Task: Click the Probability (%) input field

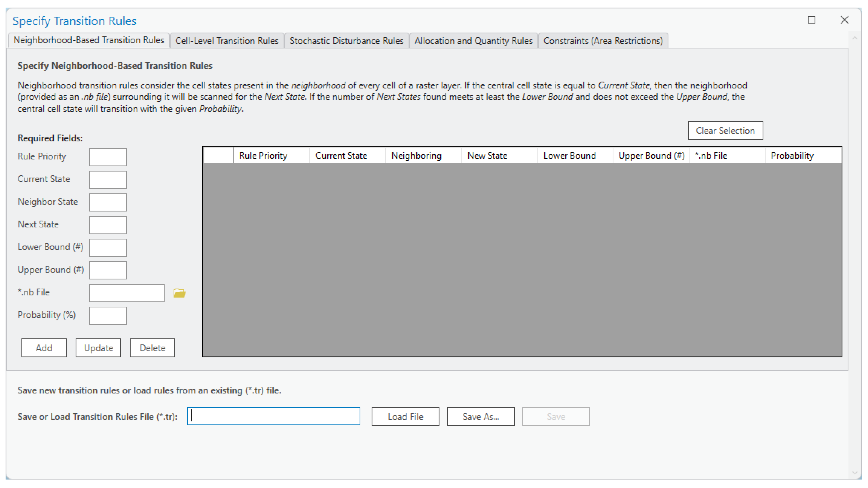Action: click(x=108, y=316)
